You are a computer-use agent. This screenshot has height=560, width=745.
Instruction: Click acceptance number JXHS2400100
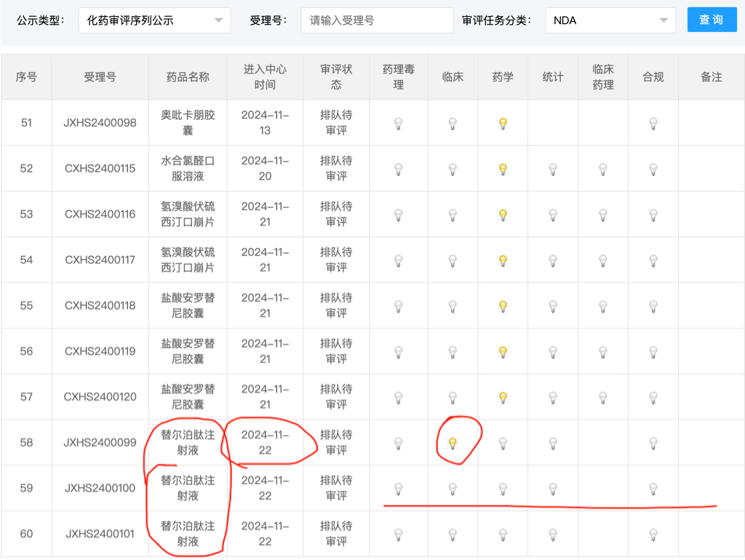click(100, 488)
